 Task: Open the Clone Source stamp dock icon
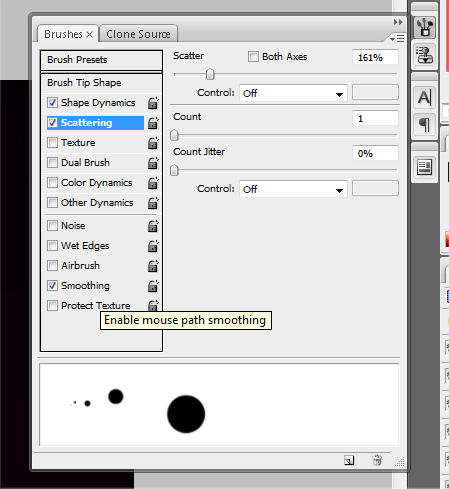(x=424, y=55)
